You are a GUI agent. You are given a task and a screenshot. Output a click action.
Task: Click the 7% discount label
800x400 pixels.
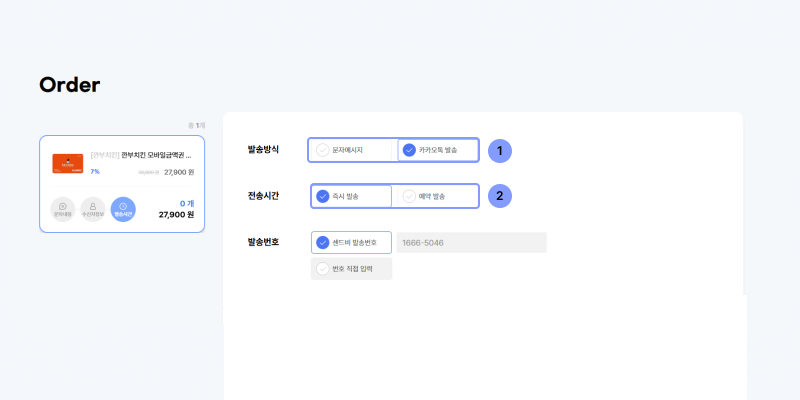(95, 172)
